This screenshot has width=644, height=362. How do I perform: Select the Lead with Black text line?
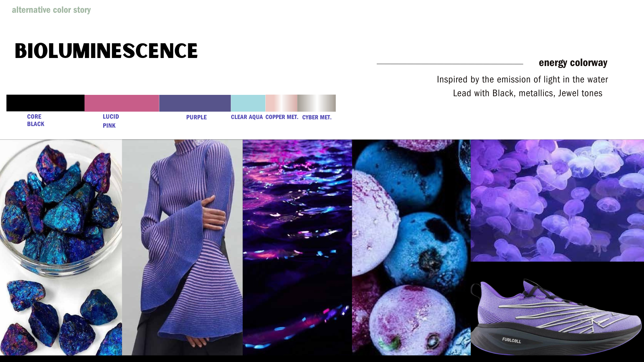tap(528, 93)
